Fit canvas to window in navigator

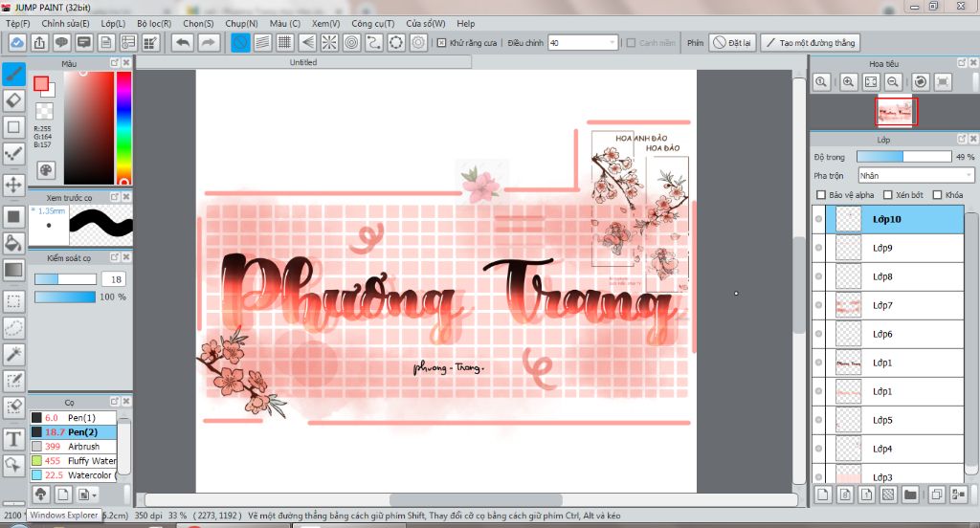[871, 82]
